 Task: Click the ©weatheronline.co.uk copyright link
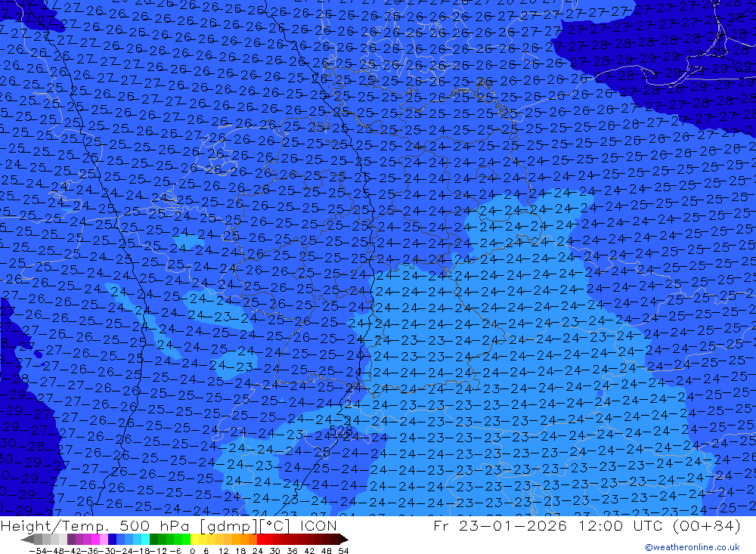(692, 547)
